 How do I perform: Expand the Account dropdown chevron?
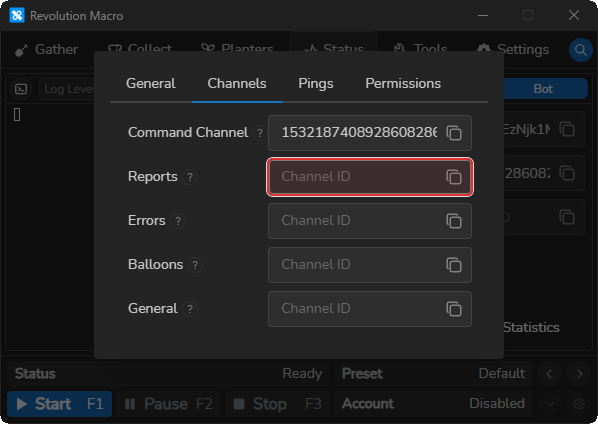pyautogui.click(x=550, y=404)
